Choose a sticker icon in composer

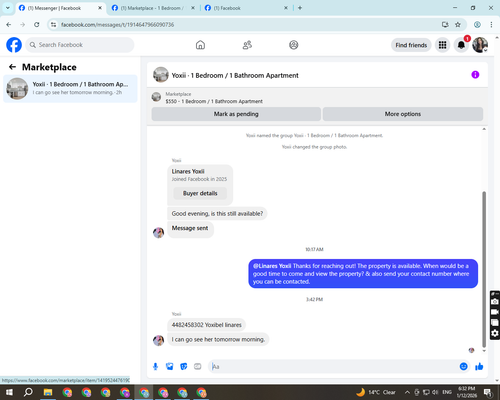(x=184, y=367)
